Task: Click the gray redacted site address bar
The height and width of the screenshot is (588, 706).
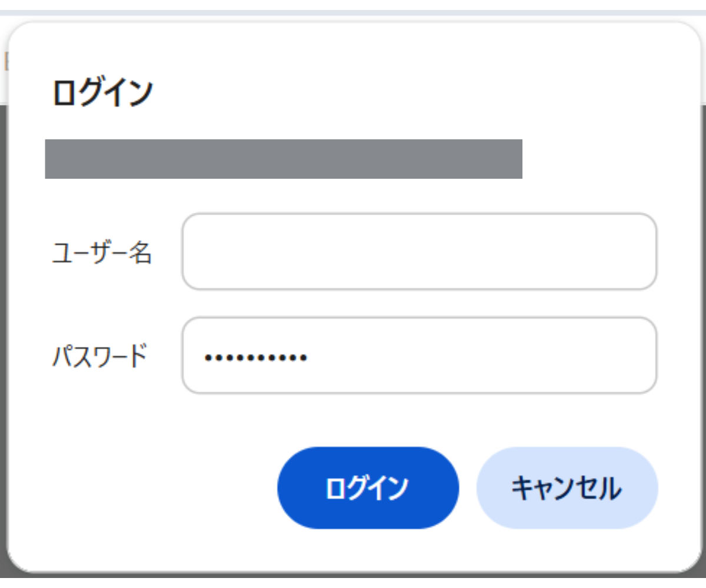Action: click(284, 159)
